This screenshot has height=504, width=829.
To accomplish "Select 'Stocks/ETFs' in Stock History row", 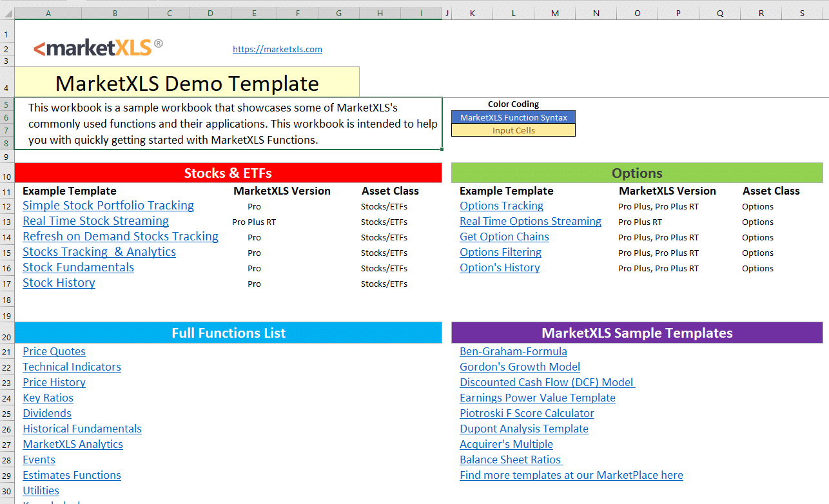I will [384, 284].
